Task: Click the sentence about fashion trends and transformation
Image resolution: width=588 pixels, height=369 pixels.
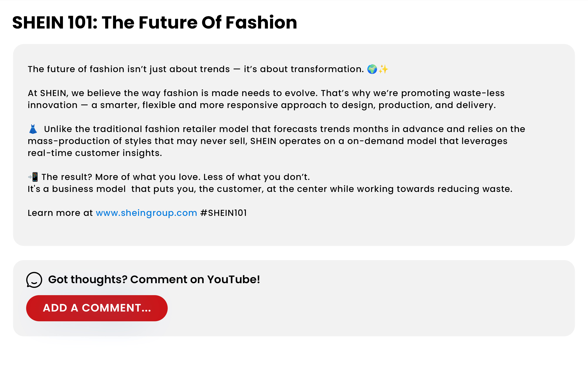Action: (x=195, y=69)
